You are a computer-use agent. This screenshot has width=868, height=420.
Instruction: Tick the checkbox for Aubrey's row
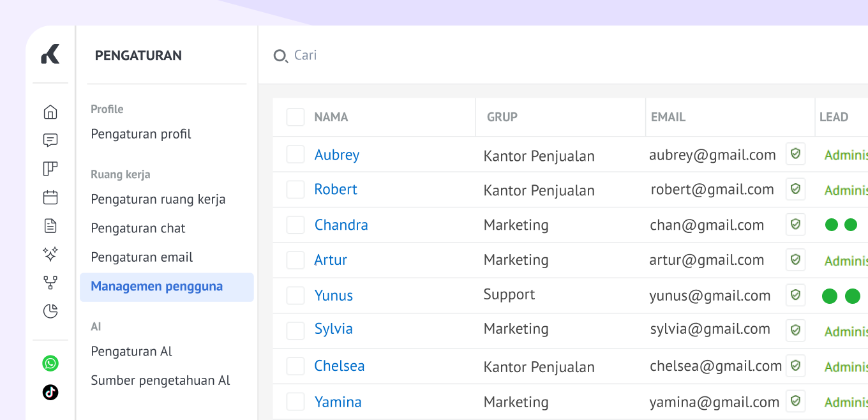(x=296, y=154)
